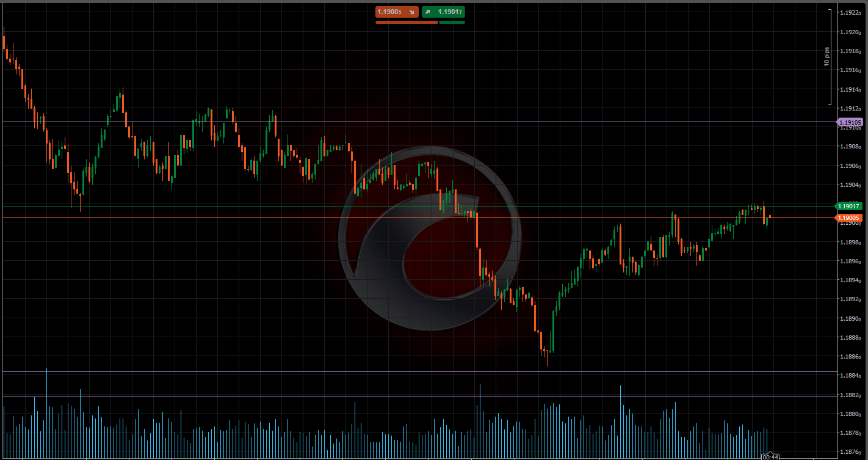868x460 pixels.
Task: Click the up-right arrow icon on Buy button
Action: pyautogui.click(x=429, y=12)
